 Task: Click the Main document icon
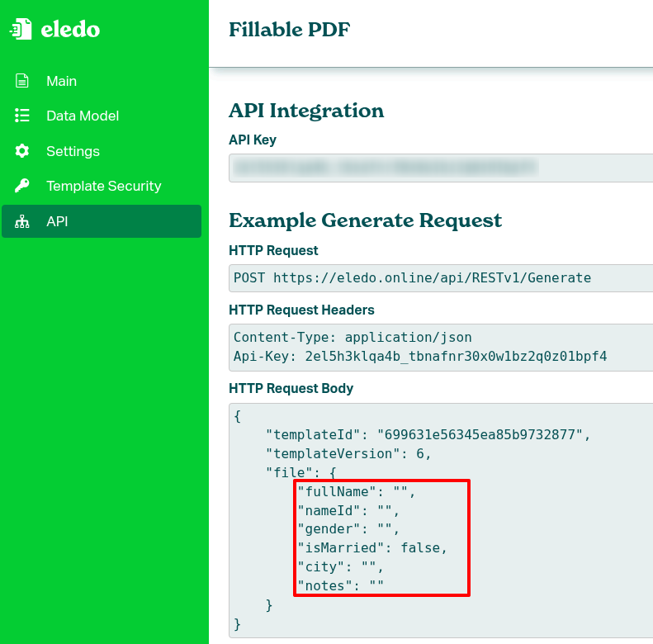pyautogui.click(x=22, y=81)
